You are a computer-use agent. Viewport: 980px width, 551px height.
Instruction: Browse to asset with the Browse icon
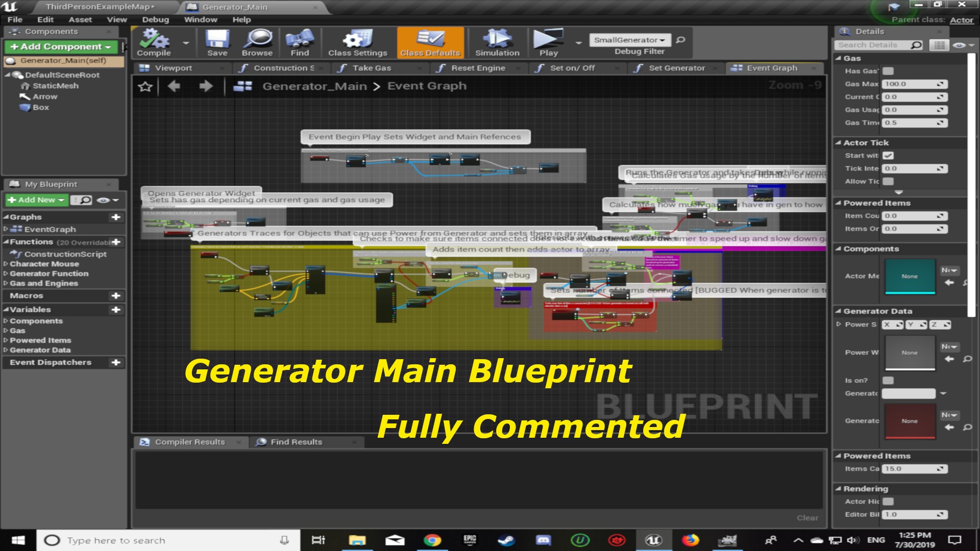(258, 42)
